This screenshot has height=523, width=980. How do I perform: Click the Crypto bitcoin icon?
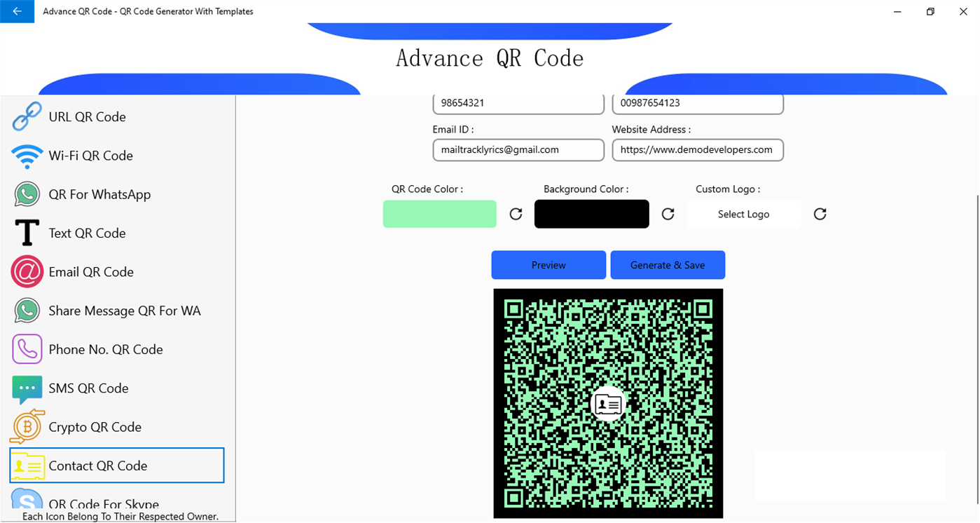tap(27, 427)
